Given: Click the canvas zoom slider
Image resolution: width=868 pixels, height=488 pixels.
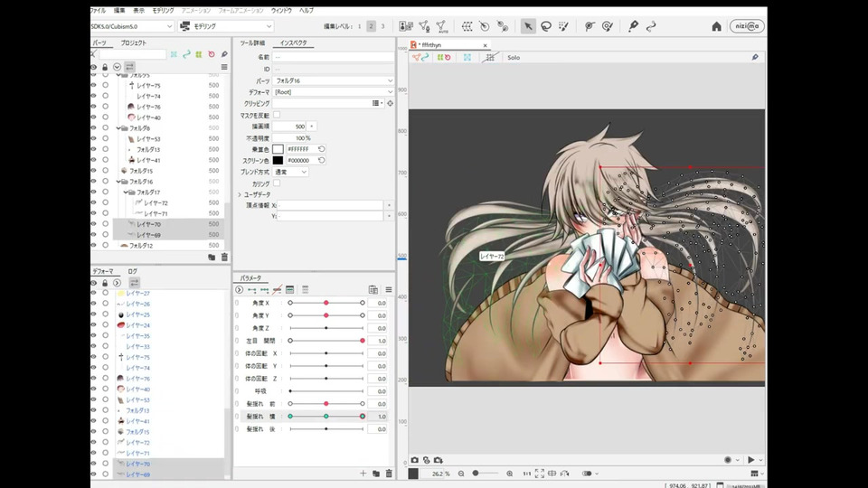Looking at the screenshot, I should pos(486,474).
